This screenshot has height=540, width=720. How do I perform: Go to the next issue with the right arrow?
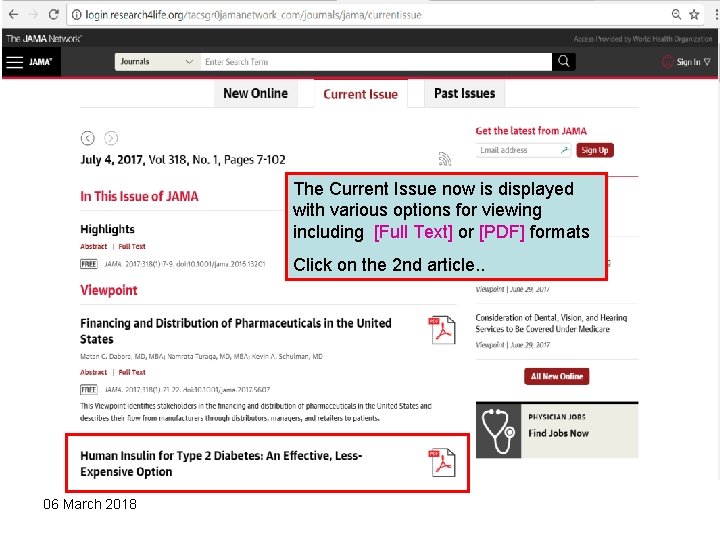pyautogui.click(x=111, y=138)
